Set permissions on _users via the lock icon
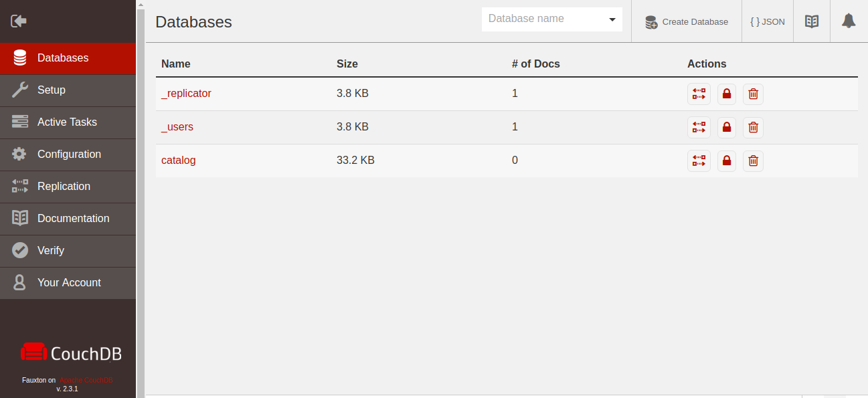The height and width of the screenshot is (398, 868). (726, 127)
